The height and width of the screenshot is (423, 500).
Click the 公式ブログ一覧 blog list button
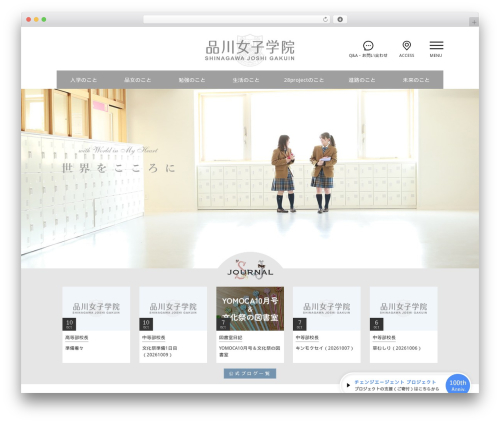pos(250,374)
